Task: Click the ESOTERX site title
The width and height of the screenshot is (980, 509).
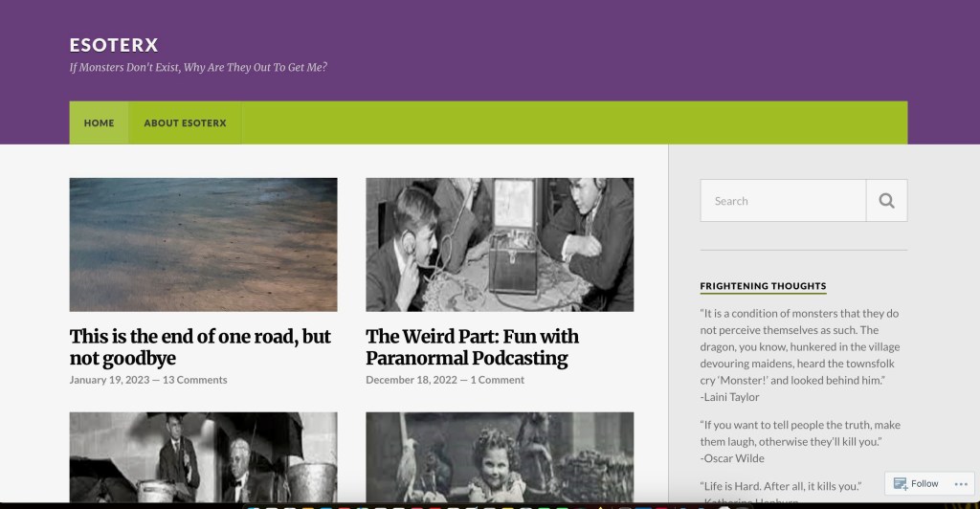Action: pos(114,45)
